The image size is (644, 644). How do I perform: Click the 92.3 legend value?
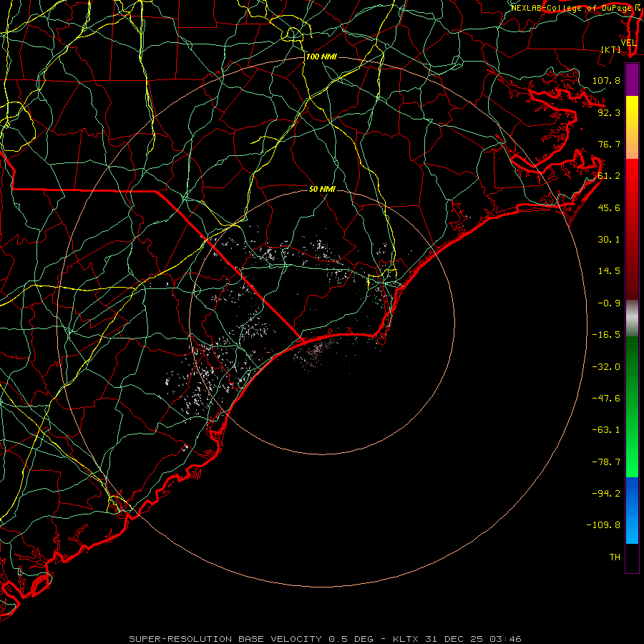click(609, 112)
